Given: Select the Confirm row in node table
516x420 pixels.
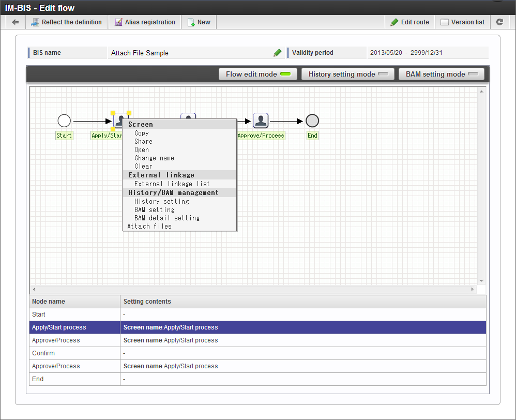Looking at the screenshot, I should click(x=257, y=353).
